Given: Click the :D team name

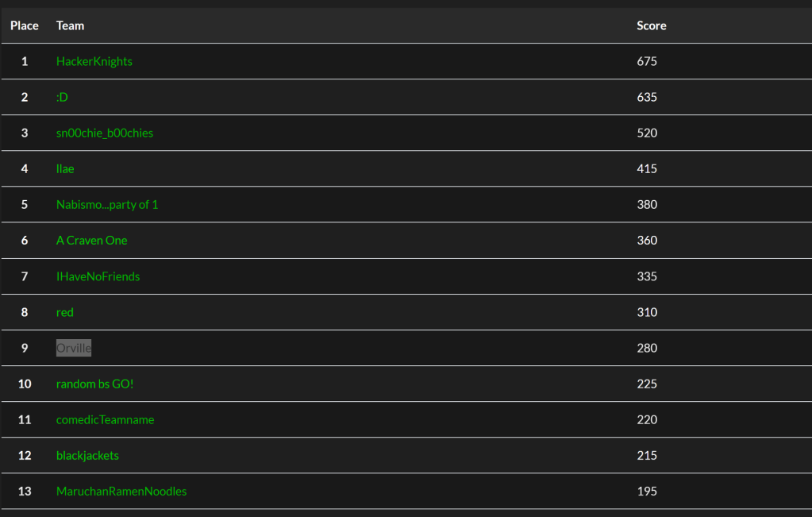Looking at the screenshot, I should (62, 97).
